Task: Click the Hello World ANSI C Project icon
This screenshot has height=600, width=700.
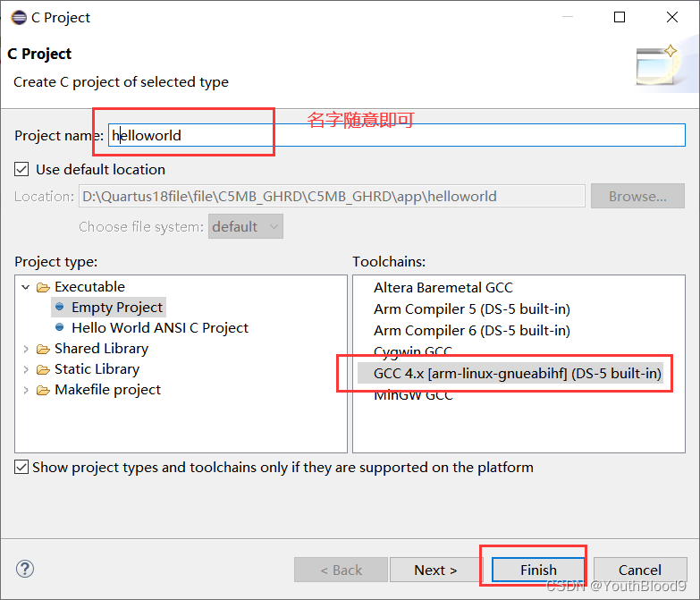Action: [x=60, y=327]
